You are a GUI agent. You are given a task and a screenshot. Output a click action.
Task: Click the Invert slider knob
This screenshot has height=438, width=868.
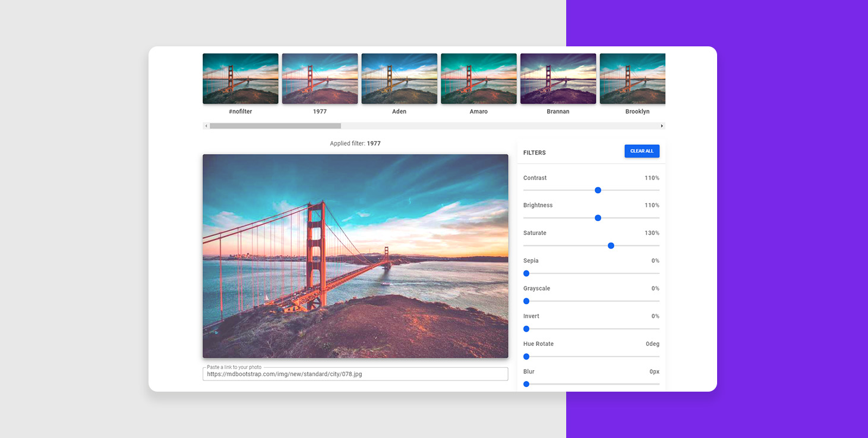(x=526, y=329)
